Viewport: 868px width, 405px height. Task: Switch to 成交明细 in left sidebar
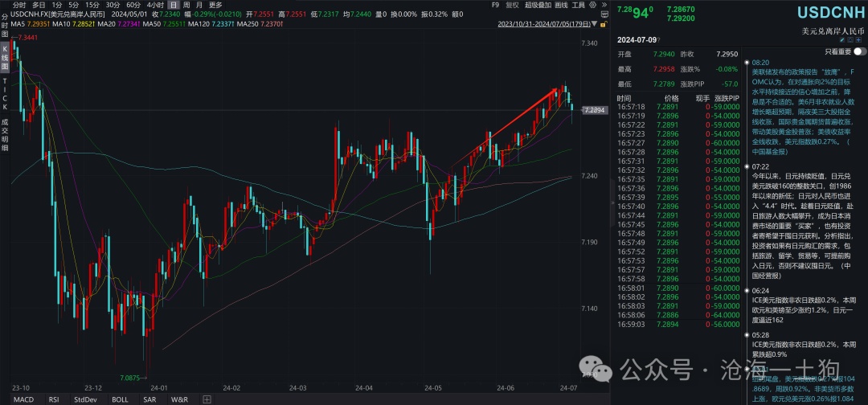coord(5,136)
